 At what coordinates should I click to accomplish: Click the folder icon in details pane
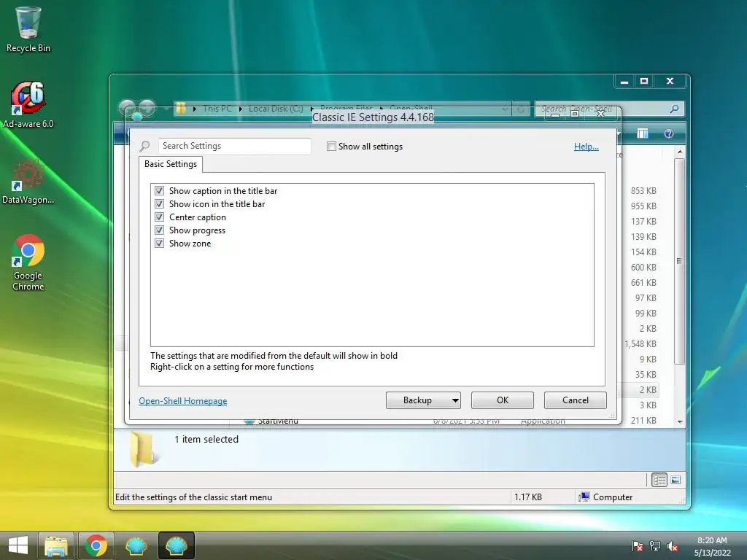pyautogui.click(x=143, y=449)
